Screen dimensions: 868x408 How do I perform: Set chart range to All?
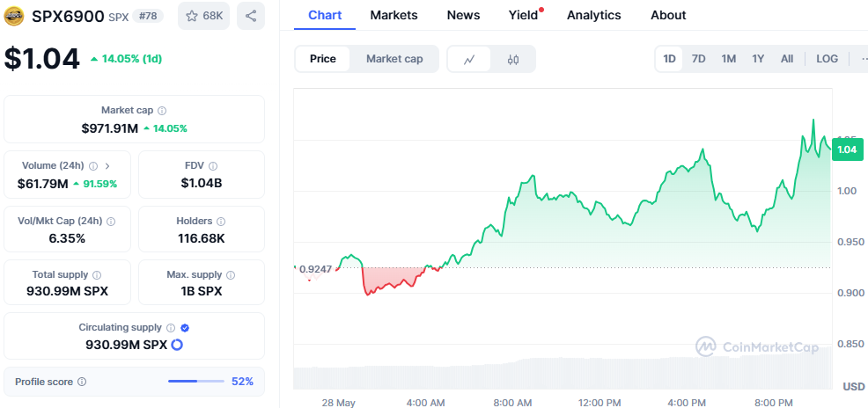[787, 59]
